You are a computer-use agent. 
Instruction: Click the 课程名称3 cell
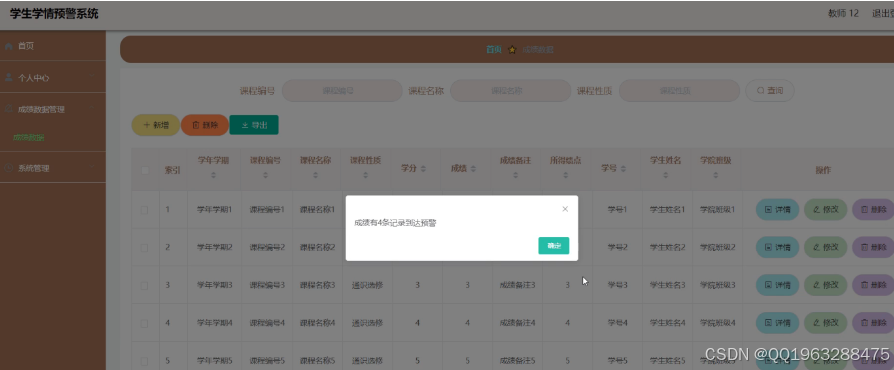[318, 285]
